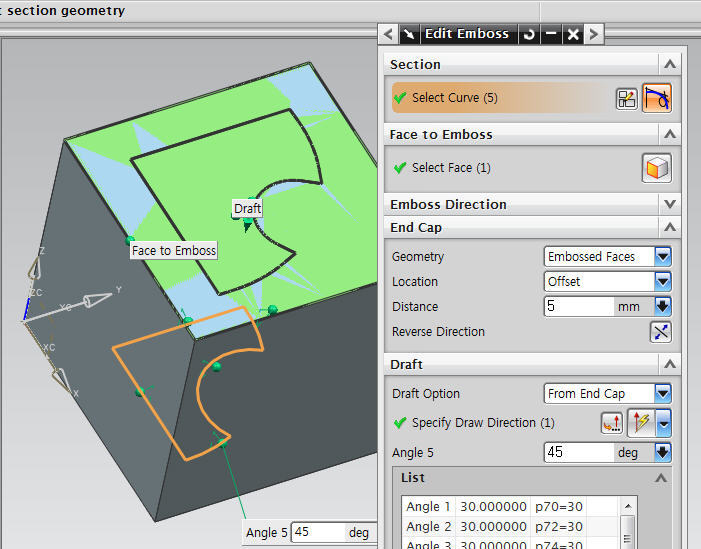Viewport: 701px width, 549px height.
Task: Click Select Face (1) in Face to Emboss
Action: point(451,168)
